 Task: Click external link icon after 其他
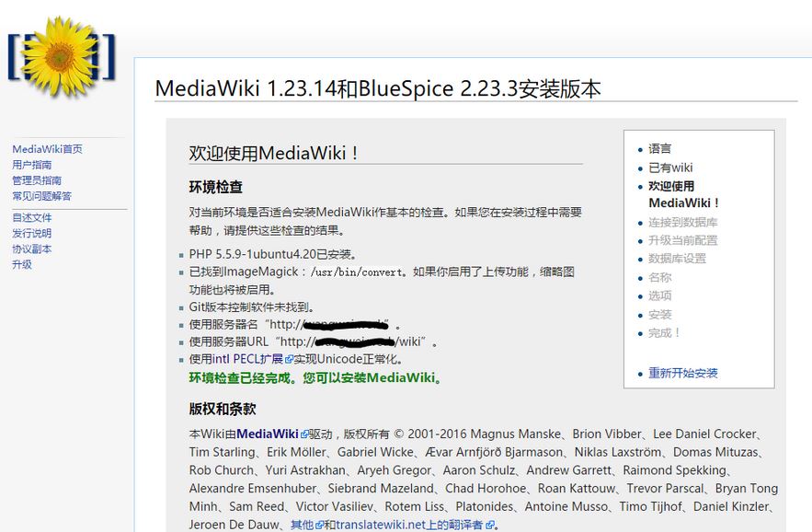tap(319, 526)
